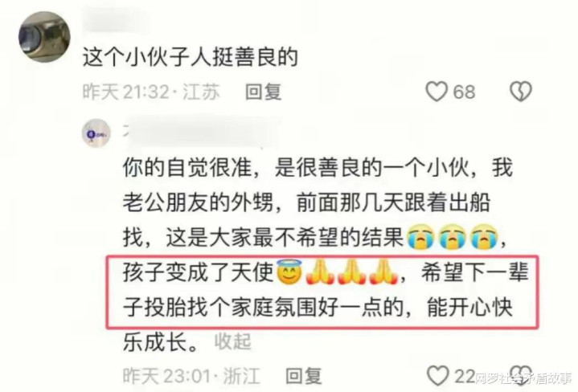578x392 pixels.
Task: Open the blurred username of reply author
Action: click(x=201, y=133)
